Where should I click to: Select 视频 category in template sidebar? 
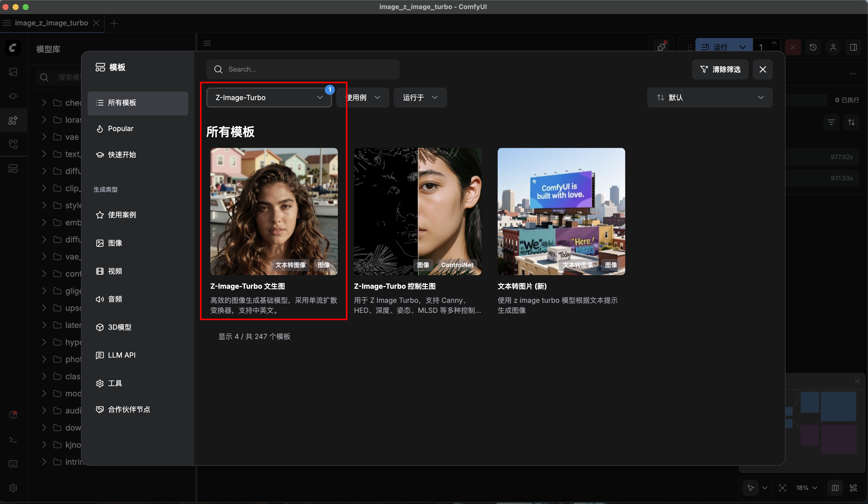click(115, 271)
